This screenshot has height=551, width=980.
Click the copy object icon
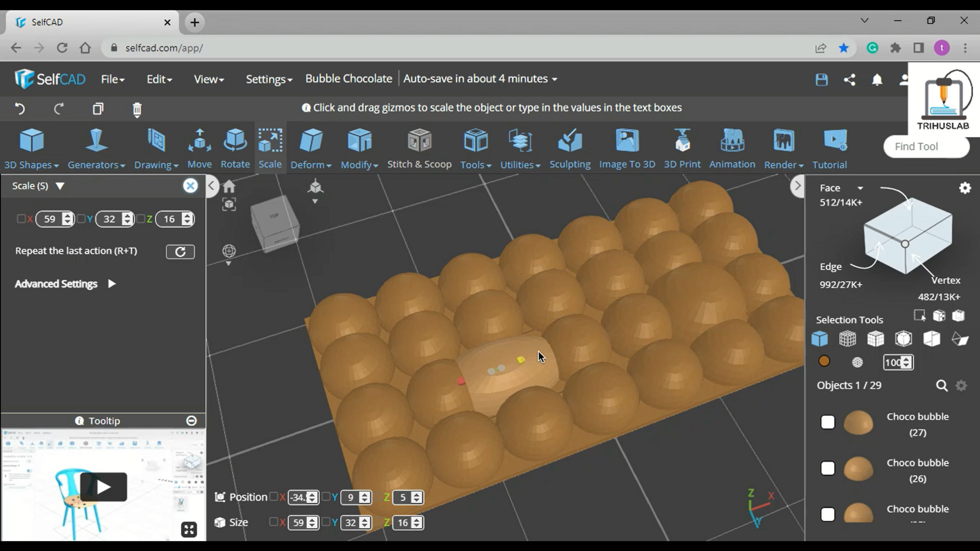[x=98, y=109]
